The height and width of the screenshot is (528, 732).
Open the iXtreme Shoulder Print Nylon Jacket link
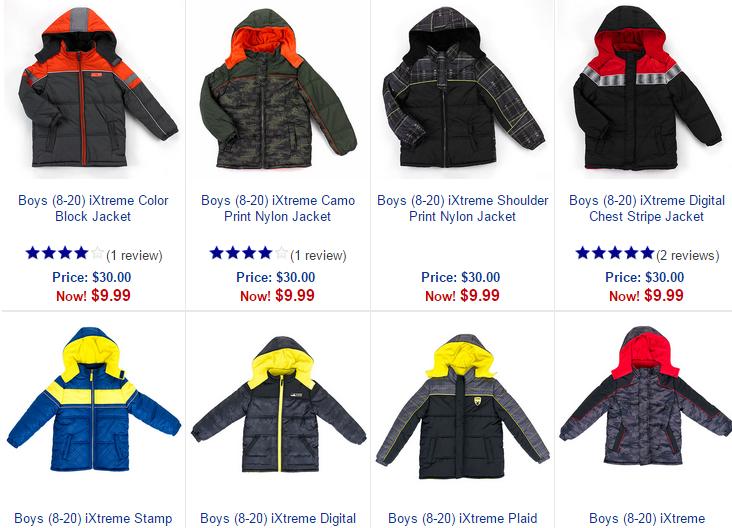click(x=463, y=208)
